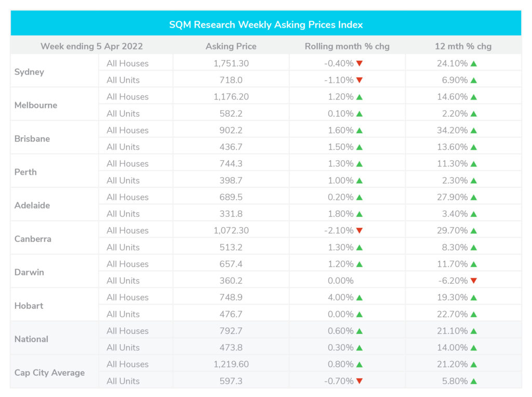
Task: Click 'All Units' in the Darwin row
Action: click(x=123, y=281)
